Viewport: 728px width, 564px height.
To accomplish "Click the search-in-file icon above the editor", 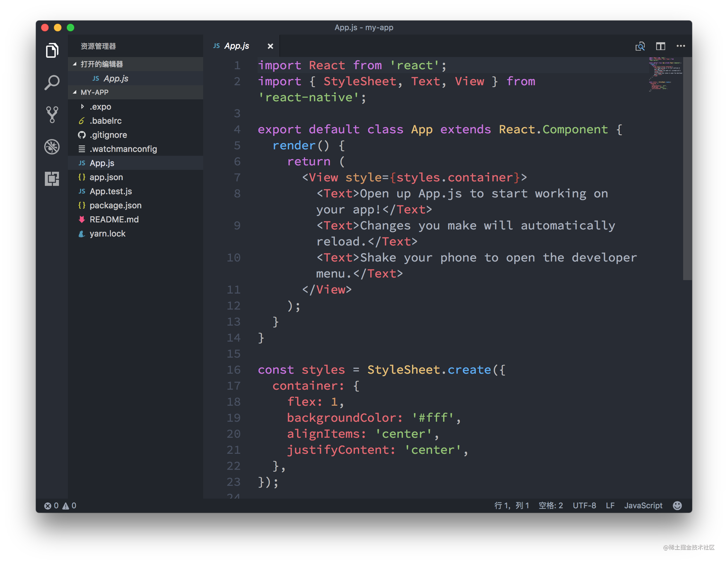I will [x=640, y=46].
